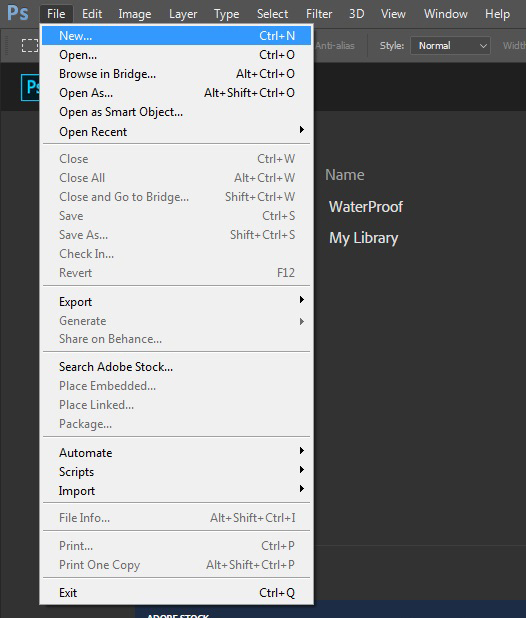
Task: Click the Close menu entry
Action: 177,158
